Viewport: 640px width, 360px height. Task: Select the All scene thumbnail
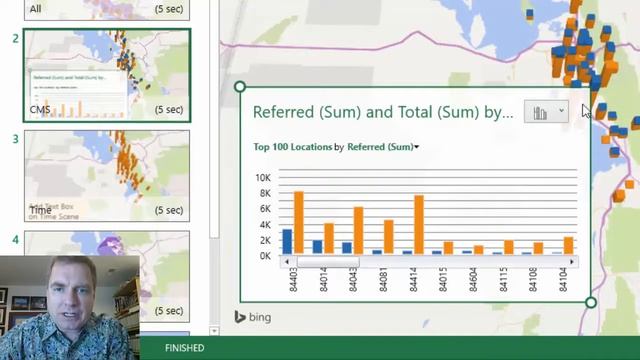click(107, 10)
